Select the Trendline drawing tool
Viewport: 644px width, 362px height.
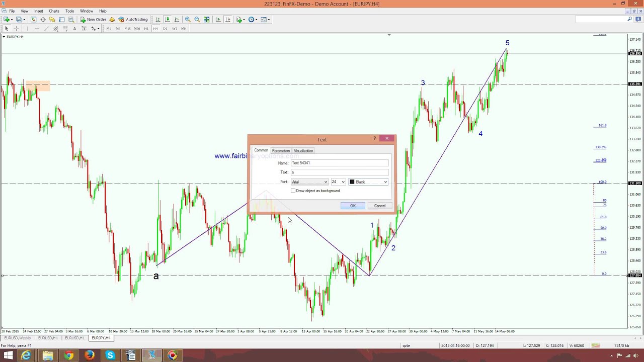[46, 29]
